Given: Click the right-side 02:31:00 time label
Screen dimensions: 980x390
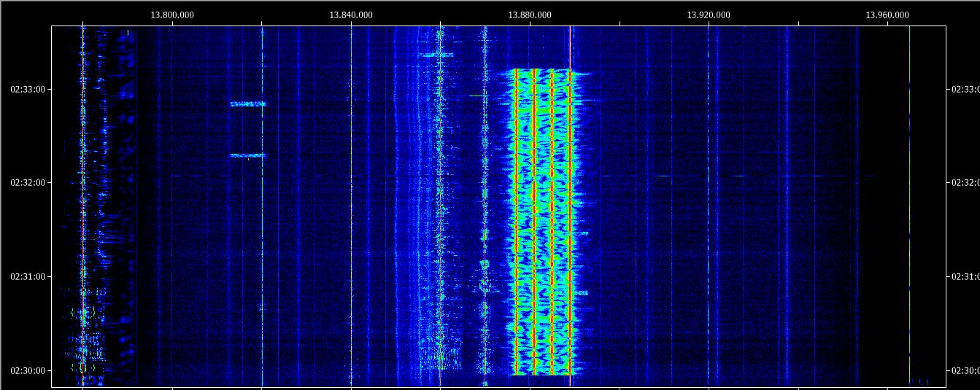Looking at the screenshot, I should tap(966, 276).
